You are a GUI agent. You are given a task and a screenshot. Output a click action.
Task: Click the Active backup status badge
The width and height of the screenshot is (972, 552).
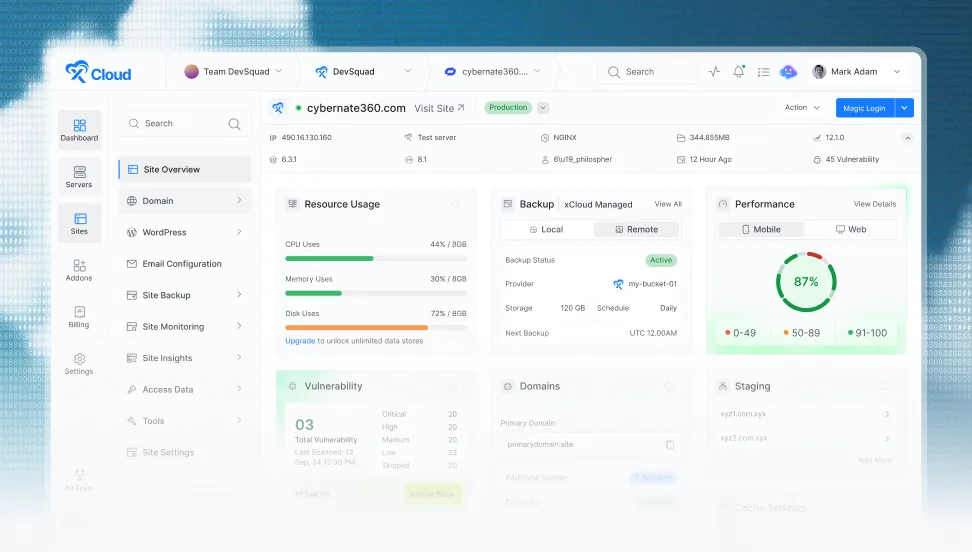tap(661, 260)
